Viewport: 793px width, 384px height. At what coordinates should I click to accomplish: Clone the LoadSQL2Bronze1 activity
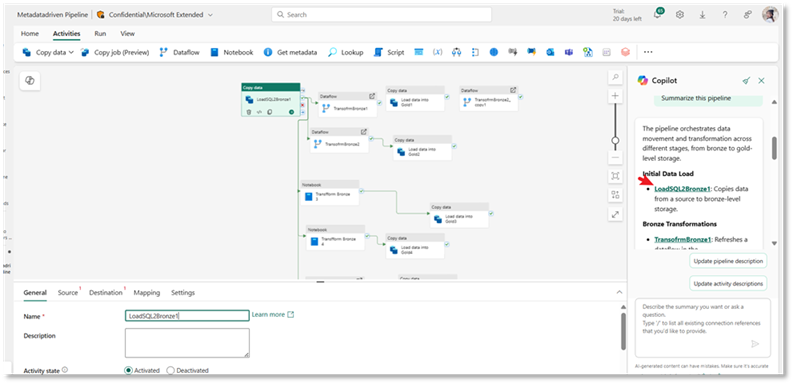pos(269,112)
